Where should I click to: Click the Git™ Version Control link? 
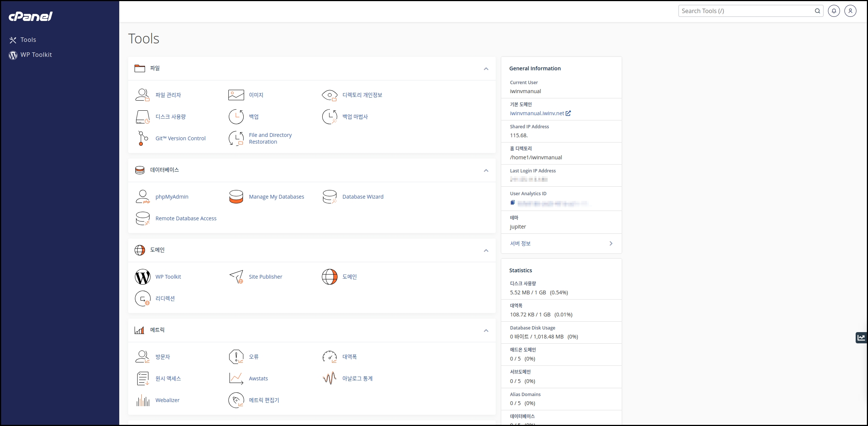180,138
